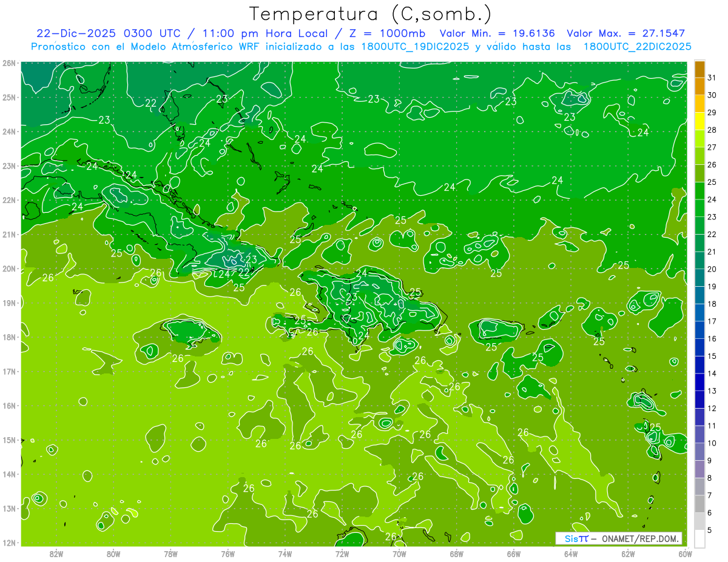728x562 pixels.
Task: Click the latitude axis label 19N
Action: pyautogui.click(x=8, y=303)
